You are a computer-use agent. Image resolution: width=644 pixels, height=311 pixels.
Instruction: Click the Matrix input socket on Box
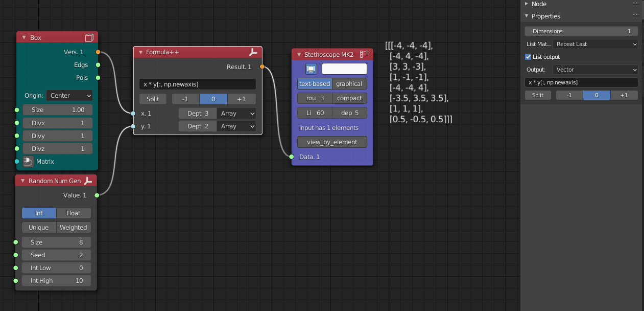click(x=17, y=162)
